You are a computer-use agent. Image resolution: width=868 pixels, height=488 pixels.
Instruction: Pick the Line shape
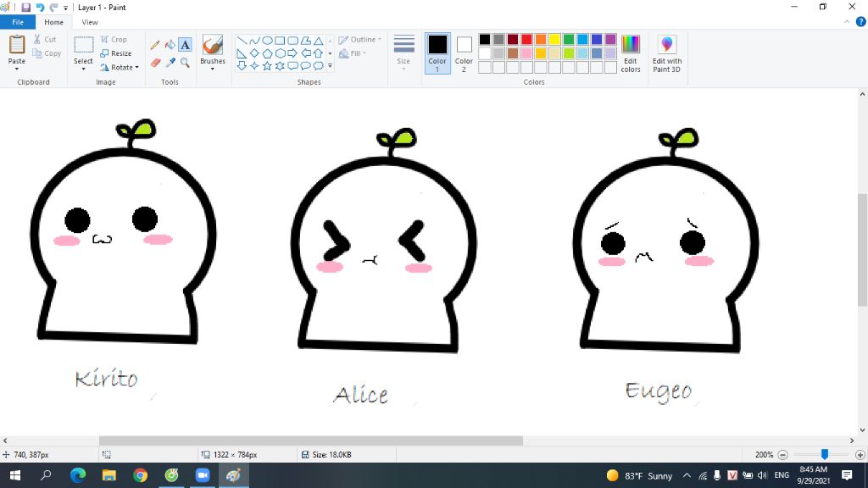pos(242,41)
